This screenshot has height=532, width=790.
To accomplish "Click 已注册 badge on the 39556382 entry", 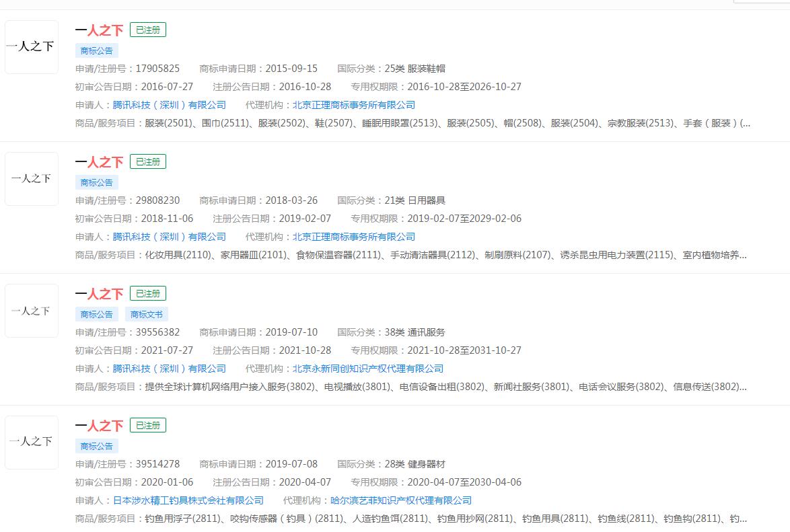I will (x=148, y=293).
